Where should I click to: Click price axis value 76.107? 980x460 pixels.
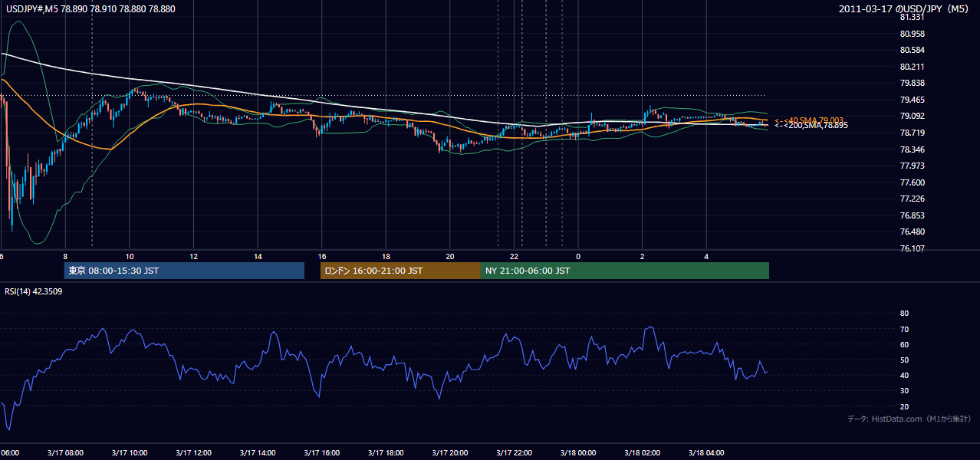coord(912,248)
